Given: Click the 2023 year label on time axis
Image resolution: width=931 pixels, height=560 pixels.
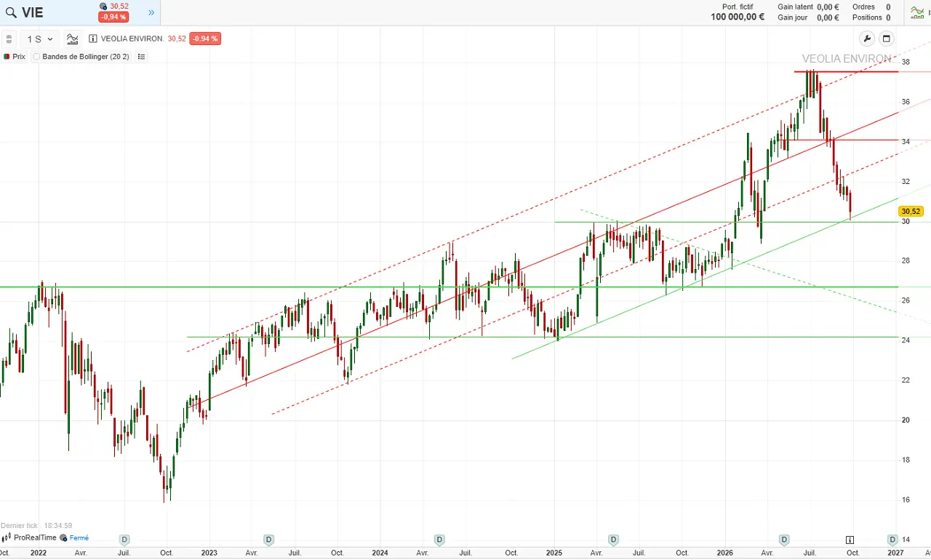Looking at the screenshot, I should pyautogui.click(x=209, y=553).
